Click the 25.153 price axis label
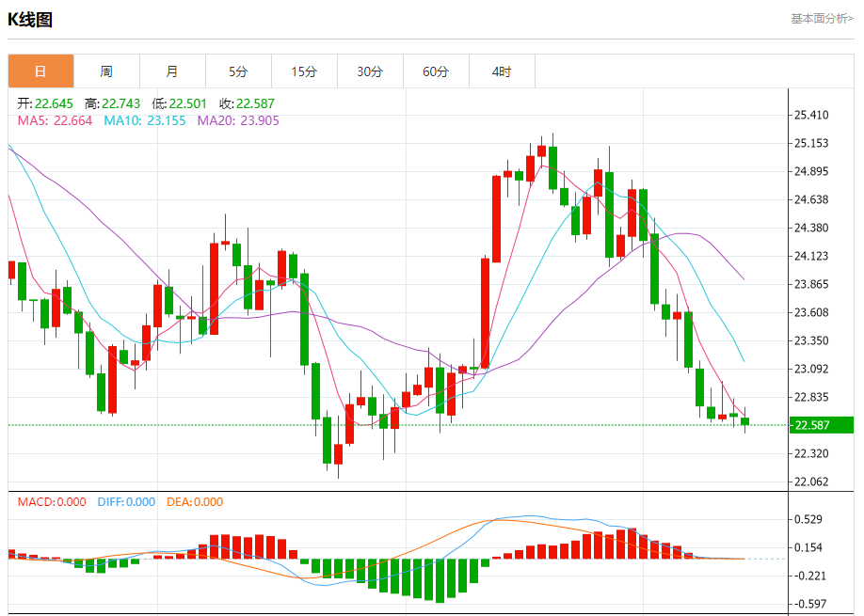 pos(811,143)
